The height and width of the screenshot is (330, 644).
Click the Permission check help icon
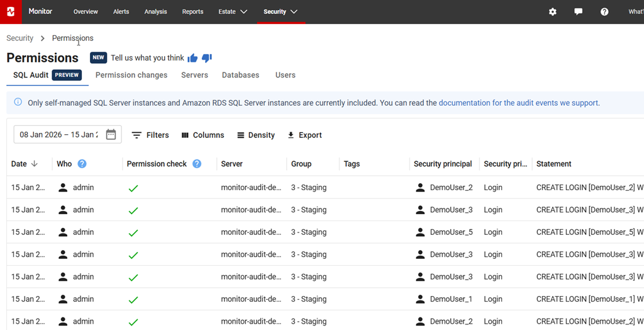[x=197, y=164]
